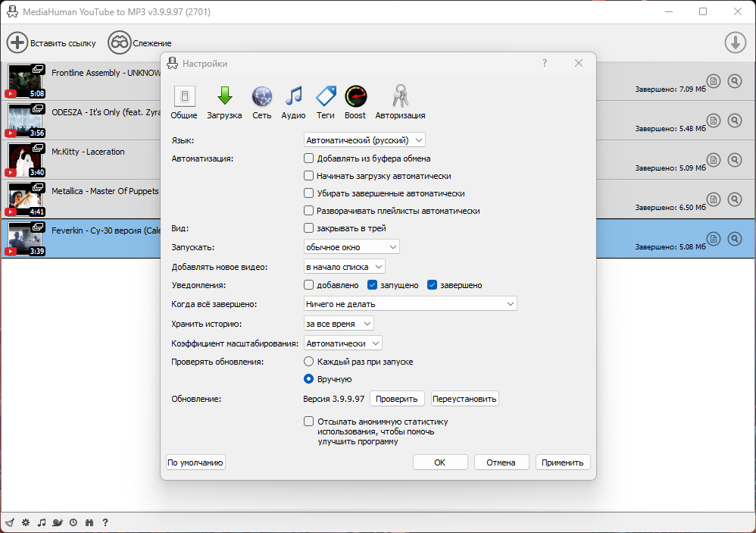The image size is (756, 533).
Task: Click file icon on Frontline Assembly row
Action: pos(714,81)
